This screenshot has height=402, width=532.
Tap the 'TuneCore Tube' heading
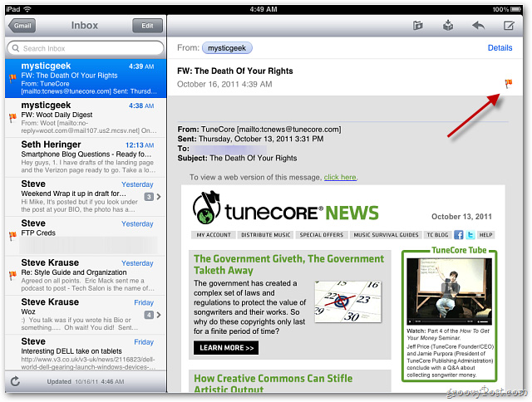click(459, 250)
